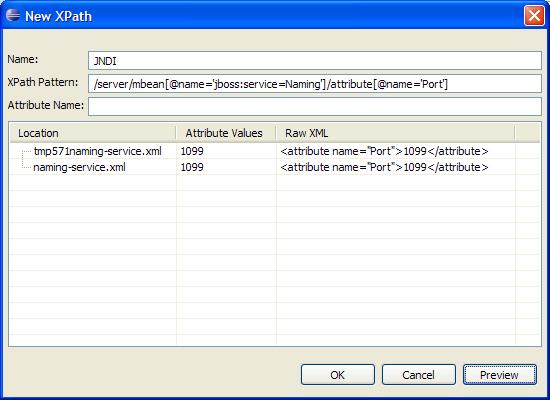Image resolution: width=550 pixels, height=400 pixels.
Task: Run the Preview button
Action: click(499, 375)
